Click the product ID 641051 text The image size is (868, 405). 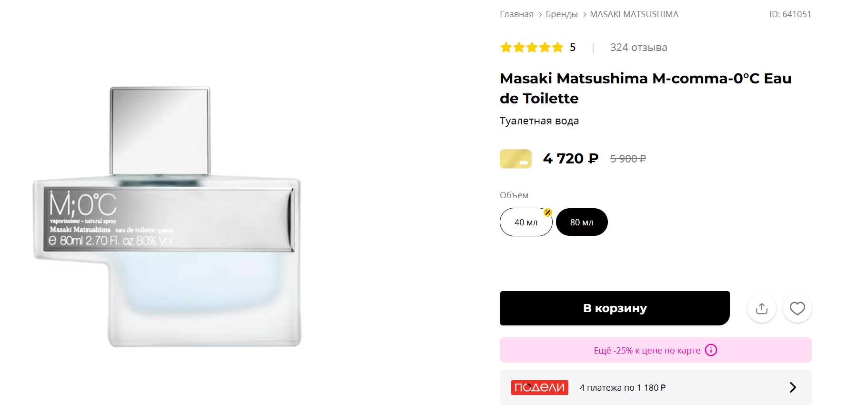(x=790, y=14)
